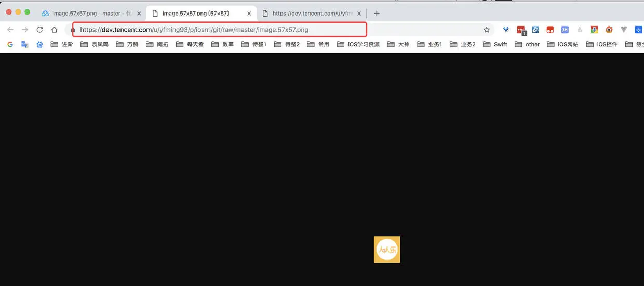This screenshot has height=286, width=644.
Task: Switch to the https://dev.tencent.com/u/yfm tab
Action: click(311, 14)
